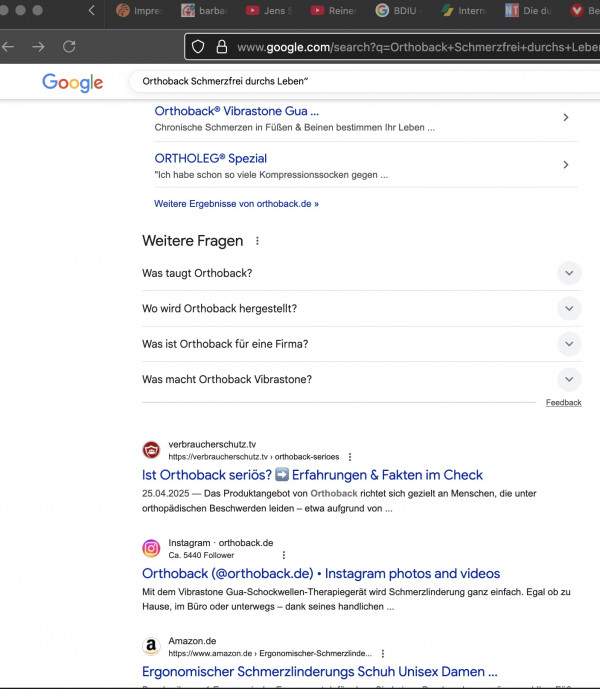Open the Google logo homepage
600x689 pixels.
pyautogui.click(x=73, y=83)
